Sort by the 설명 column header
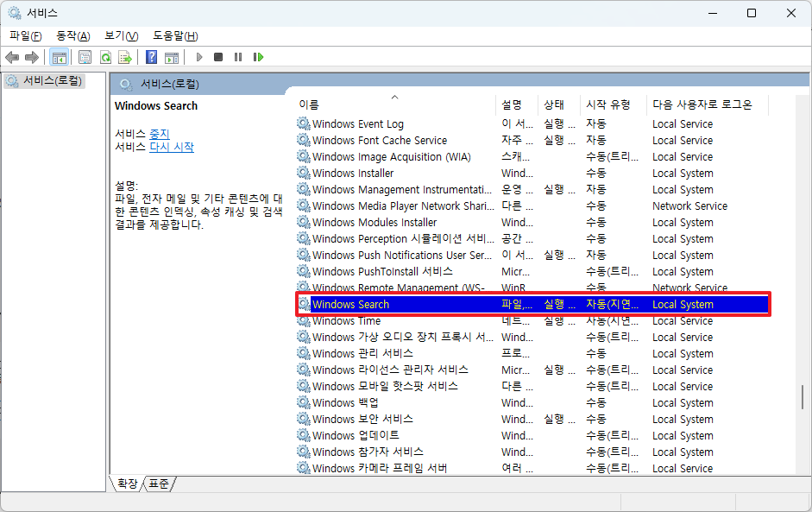The width and height of the screenshot is (812, 512). tap(517, 104)
